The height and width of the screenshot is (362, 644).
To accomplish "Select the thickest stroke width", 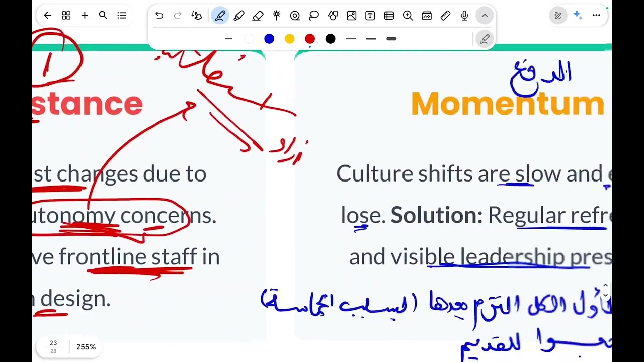I will click(391, 39).
